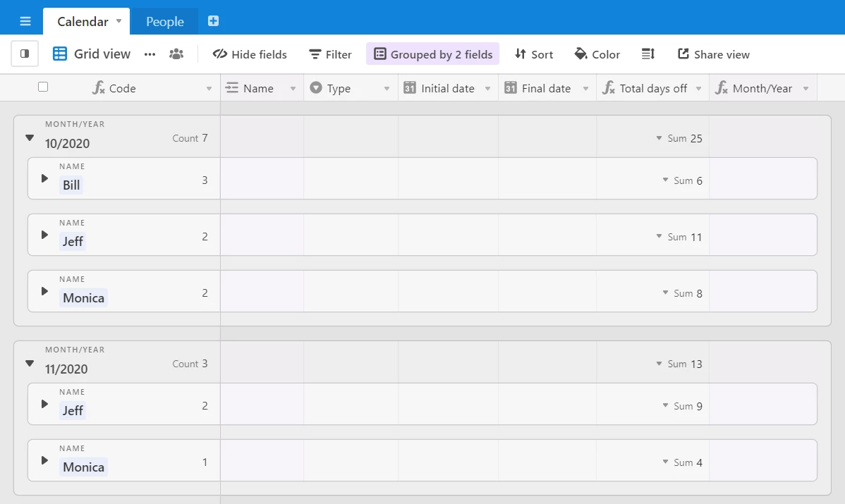The image size is (845, 504).
Task: Click the Initial date calendar icon
Action: coord(410,88)
